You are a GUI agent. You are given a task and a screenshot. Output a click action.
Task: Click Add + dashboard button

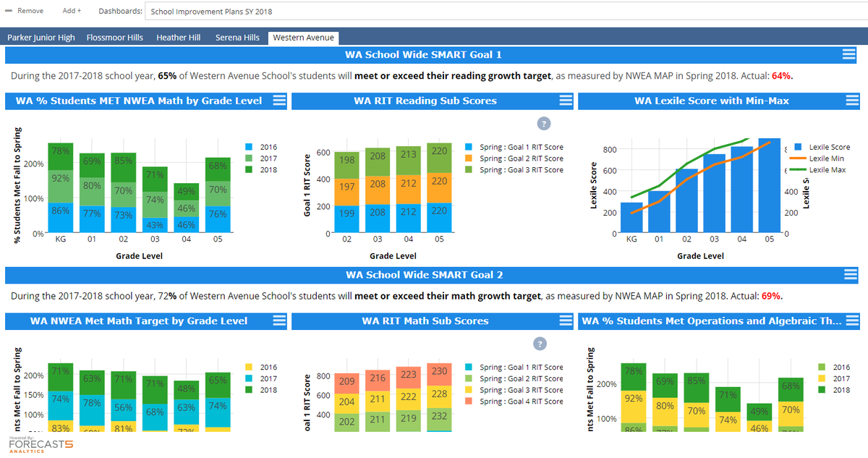pos(72,11)
